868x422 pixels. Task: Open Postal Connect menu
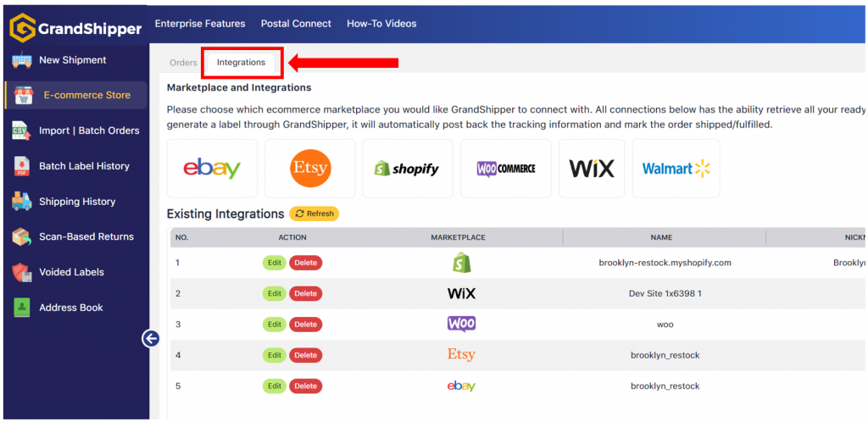coord(296,24)
